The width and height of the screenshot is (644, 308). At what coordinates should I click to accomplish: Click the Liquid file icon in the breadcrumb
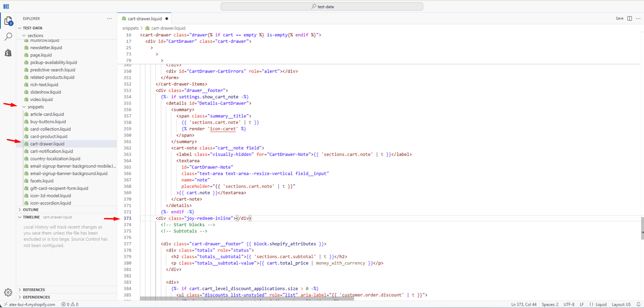[x=148, y=28]
